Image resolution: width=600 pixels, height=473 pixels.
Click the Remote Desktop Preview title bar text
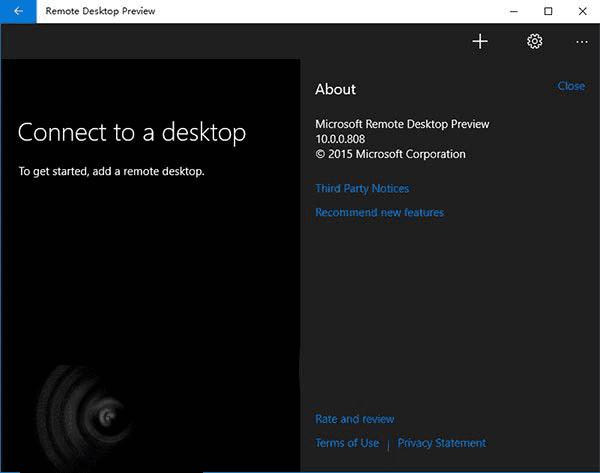tap(100, 11)
